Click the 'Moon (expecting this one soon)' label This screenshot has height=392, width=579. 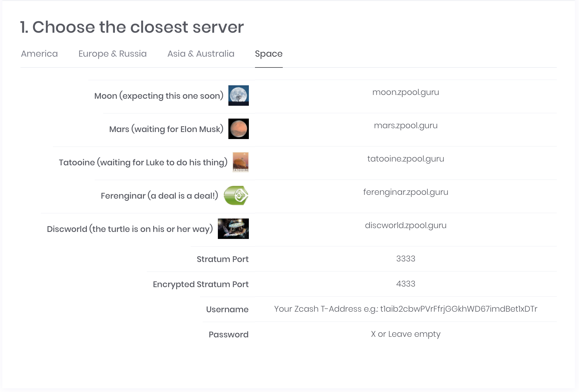coord(158,96)
